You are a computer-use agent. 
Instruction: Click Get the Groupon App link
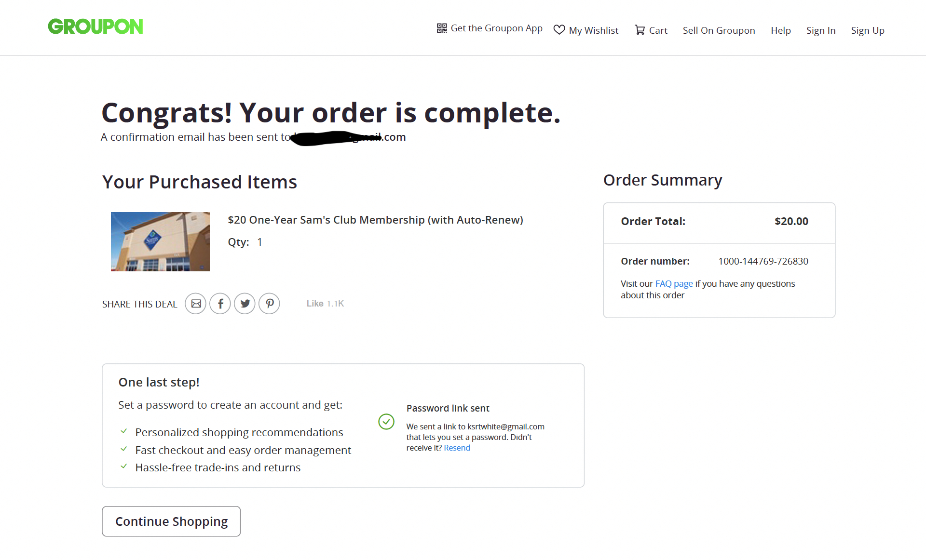point(496,28)
